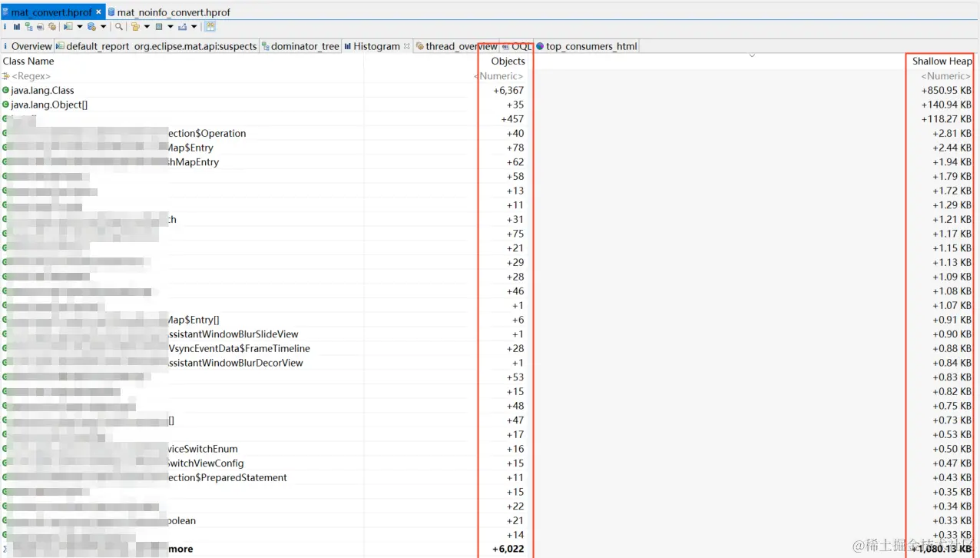Viewport: 980px width, 558px height.
Task: Click the Shallow Heap value +850.95 KB
Action: click(946, 91)
